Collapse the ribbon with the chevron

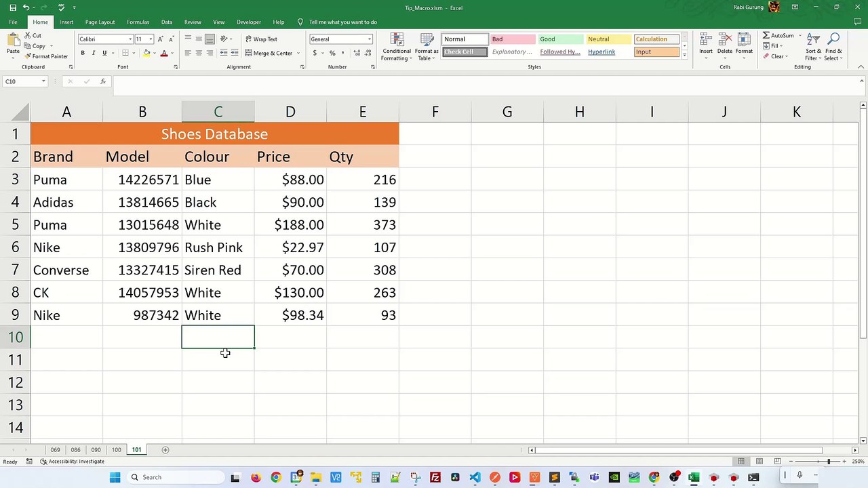point(861,66)
